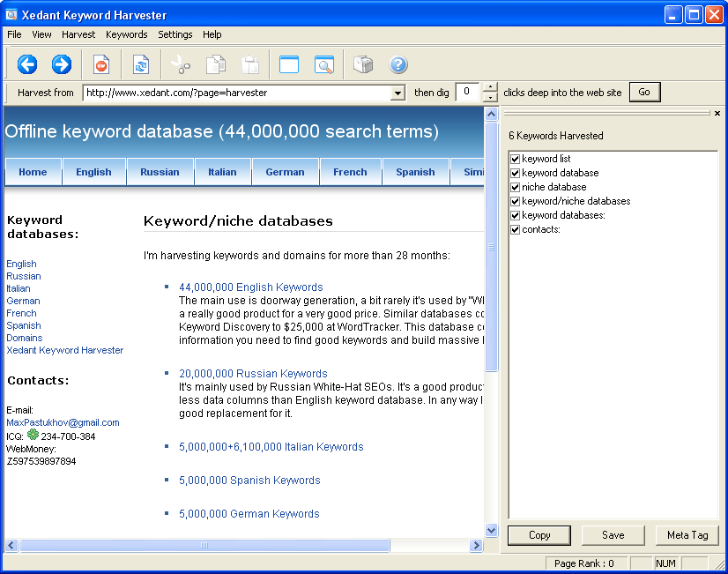Click the scroll right arrow
Viewport: 728px width, 574px height.
476,545
